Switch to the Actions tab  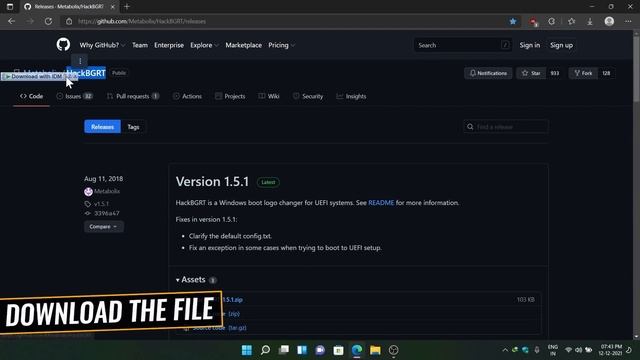[187, 96]
